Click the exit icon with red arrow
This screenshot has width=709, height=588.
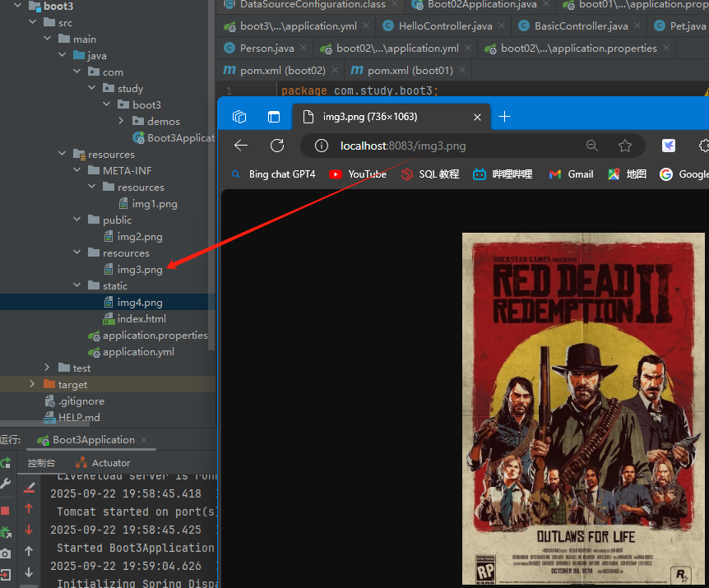(x=5, y=575)
